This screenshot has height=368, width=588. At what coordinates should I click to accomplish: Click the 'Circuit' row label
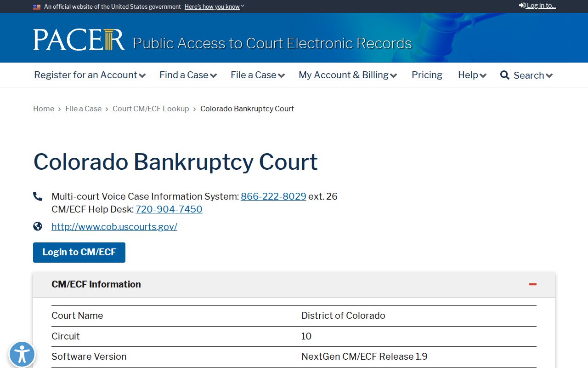tap(66, 336)
